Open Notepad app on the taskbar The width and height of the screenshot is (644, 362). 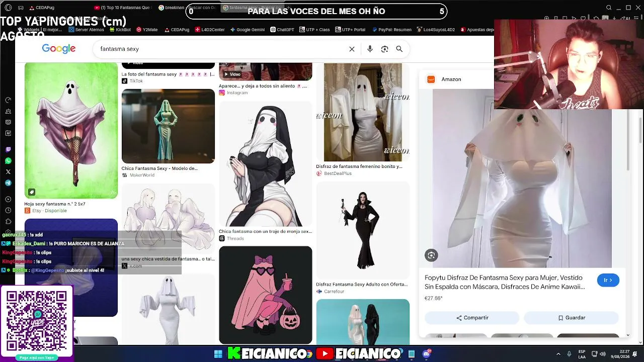pyautogui.click(x=412, y=354)
